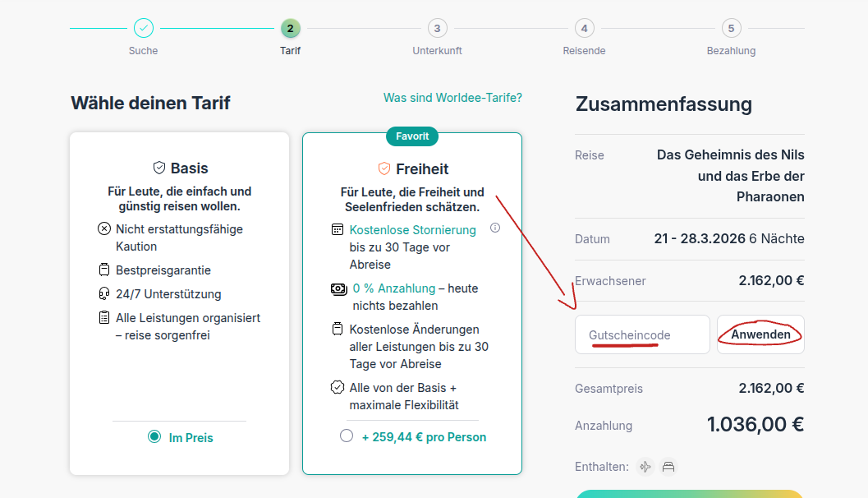Viewport: 868px width, 498px height.
Task: Click the Anwenden button
Action: 760,334
